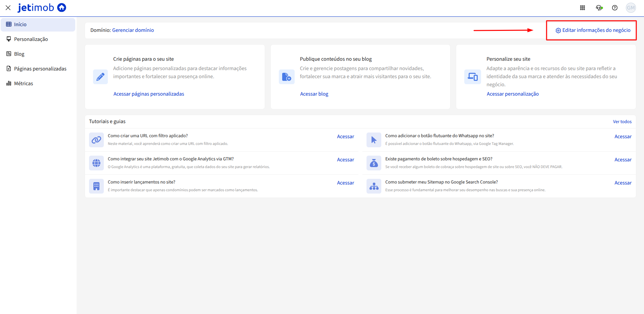Click the building icon for lançamentos tutorial
This screenshot has width=644, height=314.
coord(96,186)
